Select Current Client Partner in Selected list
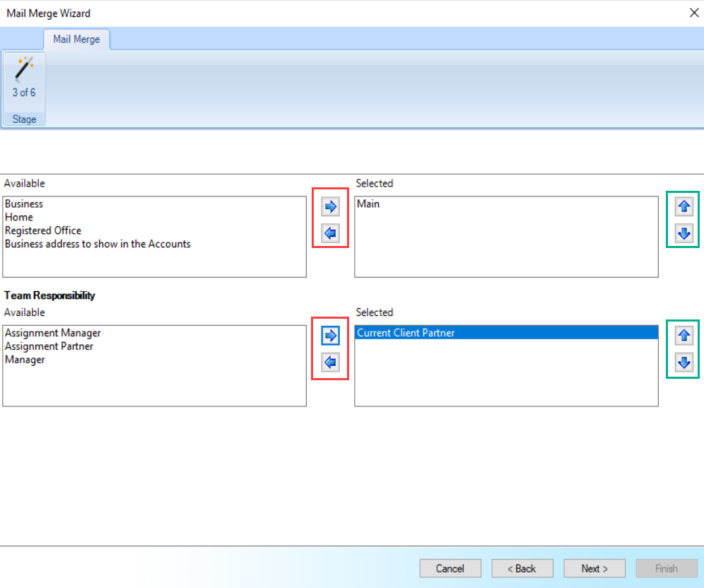The image size is (704, 588). tap(507, 333)
